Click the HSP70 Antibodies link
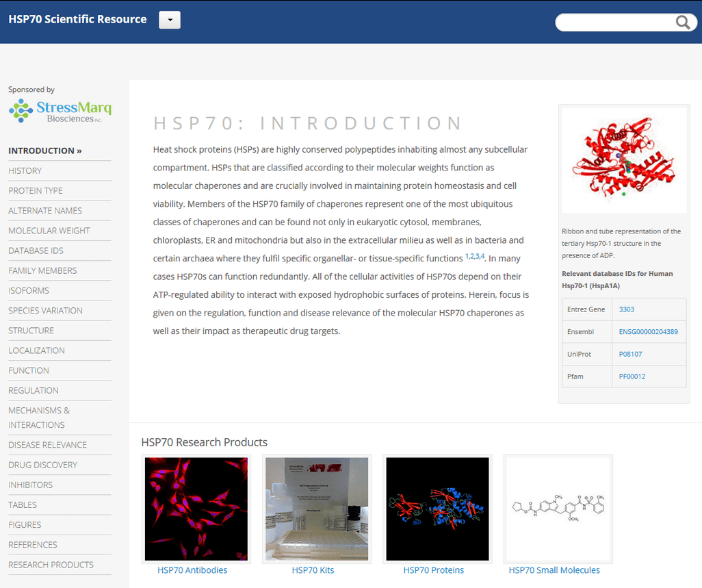Viewport: 702px width, 588px height. pos(192,570)
